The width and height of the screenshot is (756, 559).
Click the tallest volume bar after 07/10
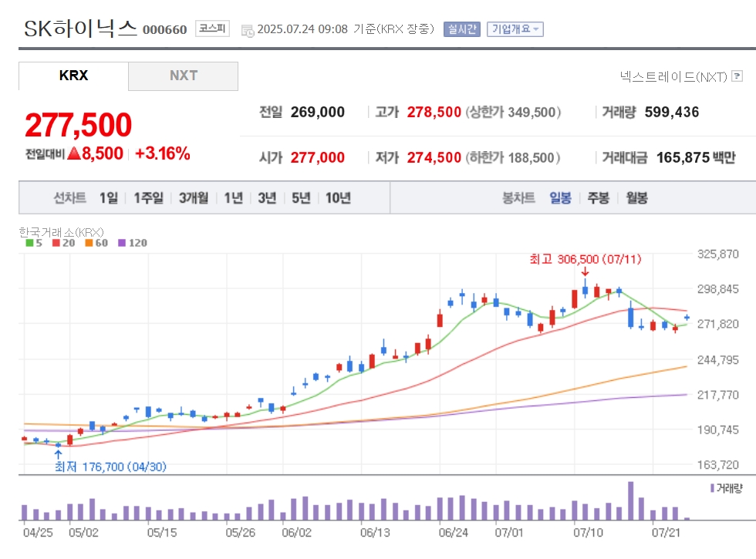(x=631, y=500)
